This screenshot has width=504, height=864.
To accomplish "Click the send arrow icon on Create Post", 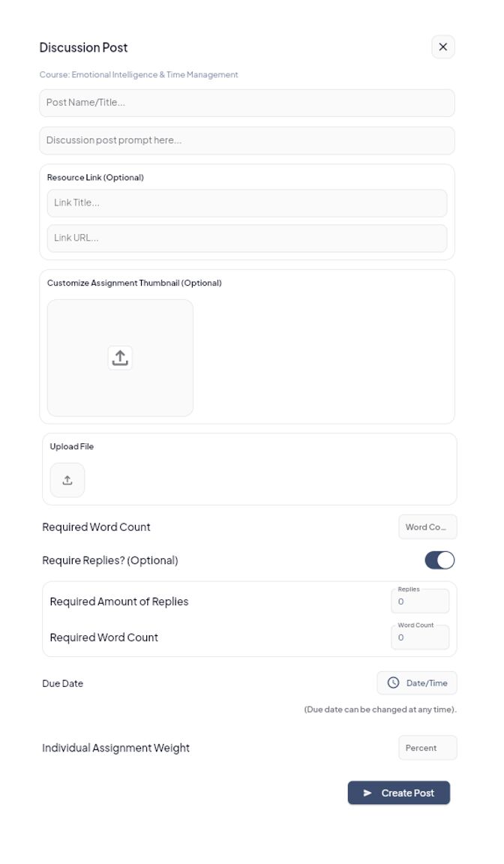I will tap(367, 793).
